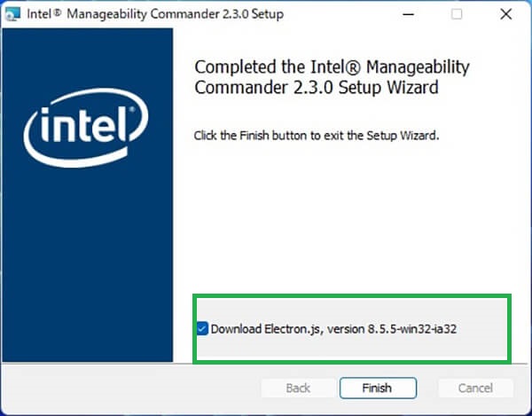The height and width of the screenshot is (416, 532).
Task: Minimize the Setup window
Action: tap(408, 14)
